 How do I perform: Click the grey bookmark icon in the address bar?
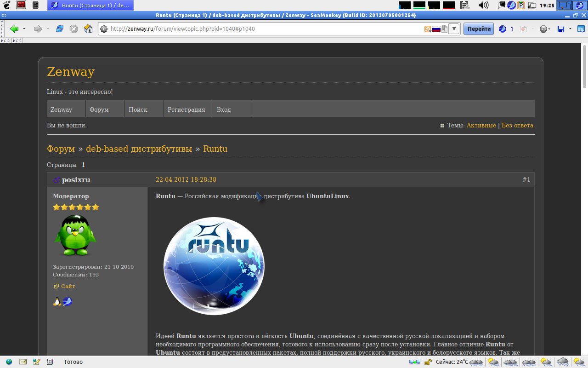tap(444, 29)
